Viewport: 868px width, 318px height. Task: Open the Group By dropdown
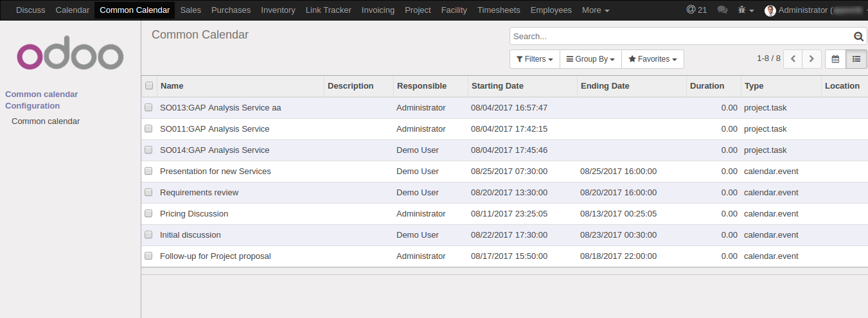tap(590, 59)
